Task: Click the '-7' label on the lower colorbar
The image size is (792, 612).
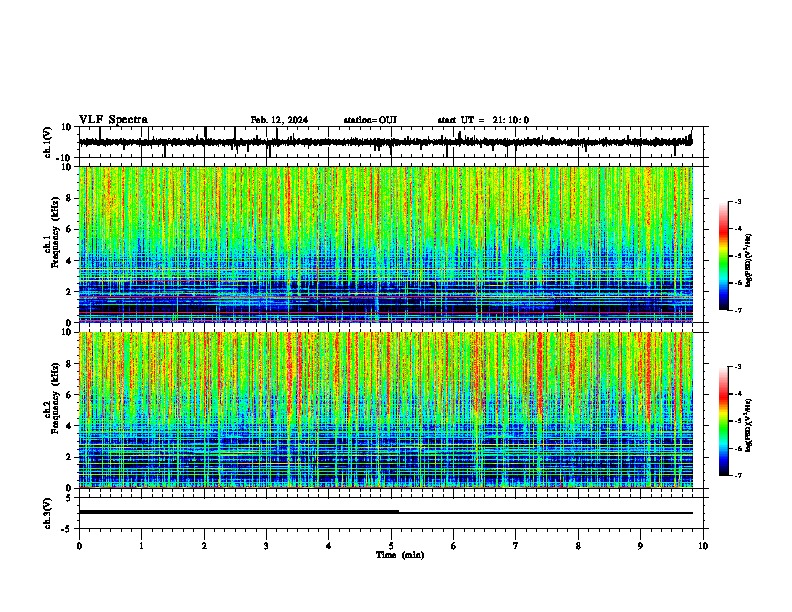Action: pyautogui.click(x=737, y=476)
